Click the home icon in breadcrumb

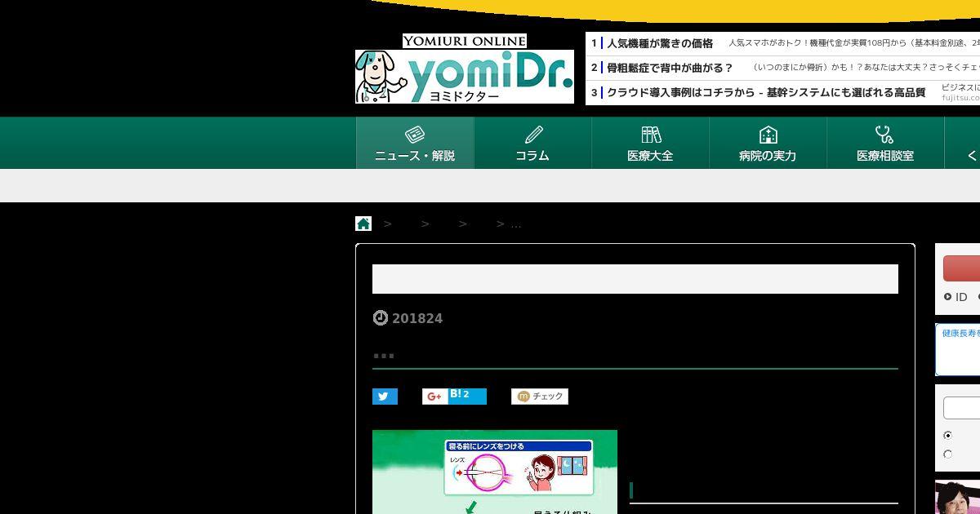363,224
